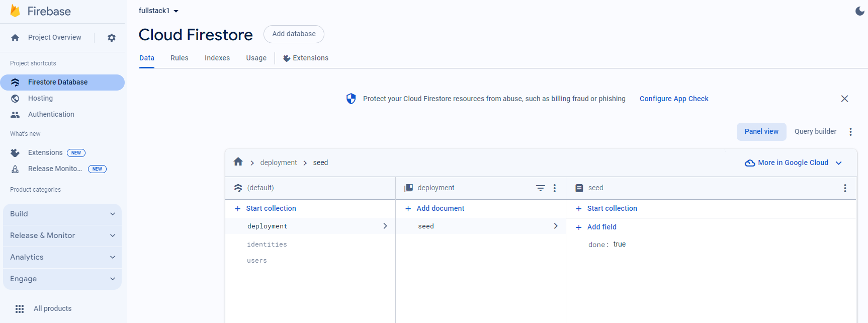This screenshot has width=868, height=323.
Task: Click Configure App Check link
Action: tap(674, 99)
